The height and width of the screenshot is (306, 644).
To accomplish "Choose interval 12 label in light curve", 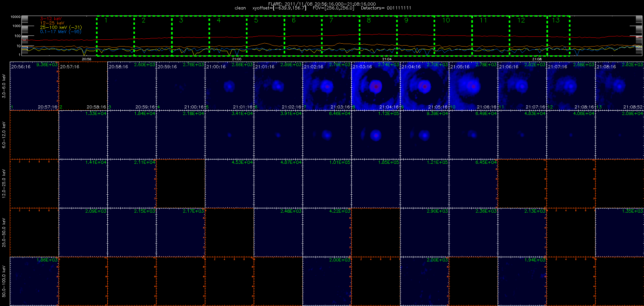I will [521, 20].
